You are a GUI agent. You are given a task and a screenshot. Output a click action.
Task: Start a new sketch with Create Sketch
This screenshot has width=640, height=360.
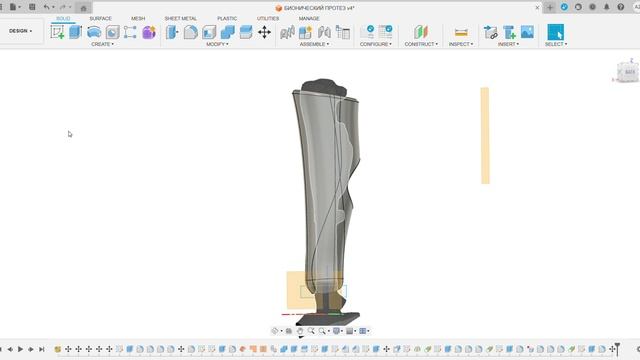pyautogui.click(x=57, y=32)
